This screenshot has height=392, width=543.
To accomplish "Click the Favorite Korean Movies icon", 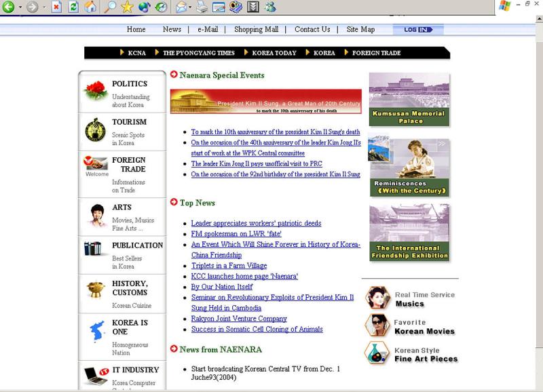I will pos(377,326).
